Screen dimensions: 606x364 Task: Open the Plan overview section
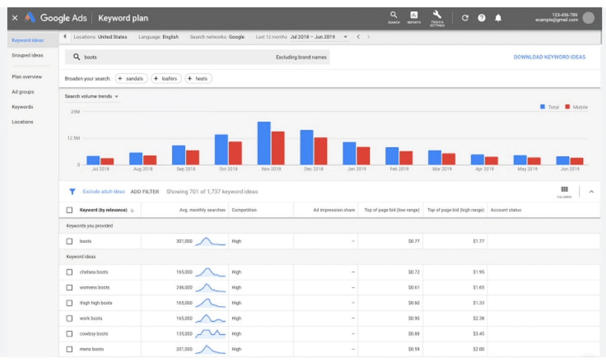pos(28,76)
